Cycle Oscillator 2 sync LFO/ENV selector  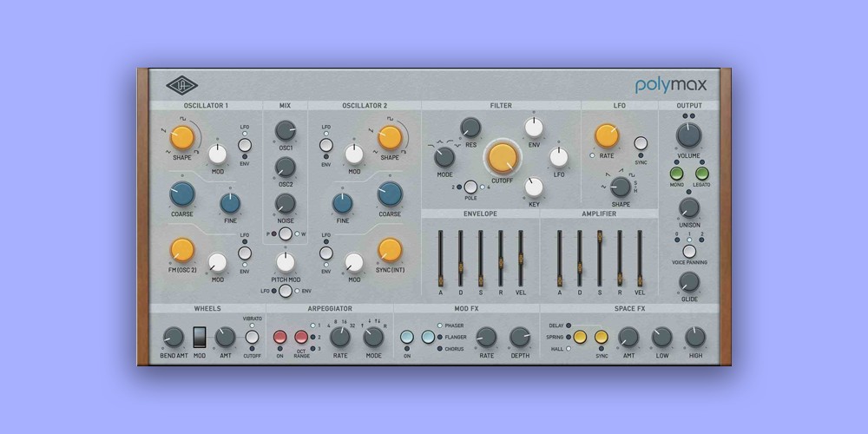click(x=326, y=253)
